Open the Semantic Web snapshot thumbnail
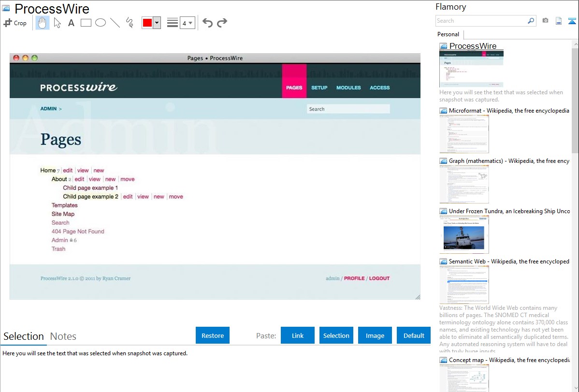 (x=464, y=285)
